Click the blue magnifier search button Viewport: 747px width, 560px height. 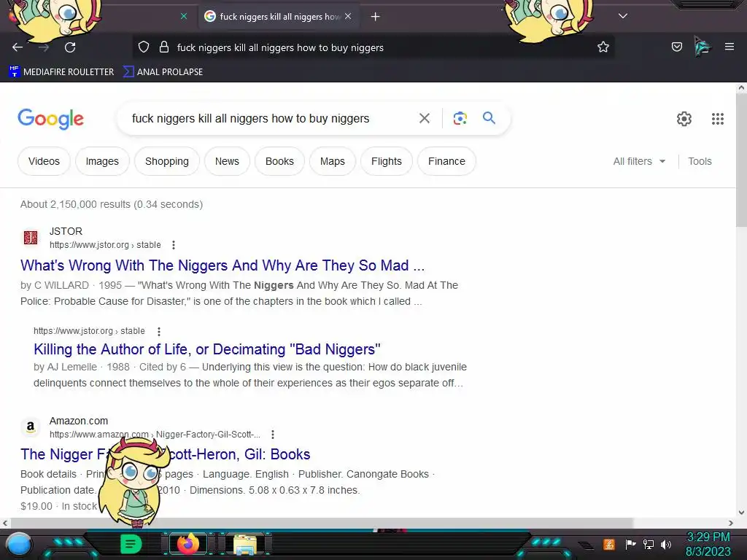pos(489,118)
